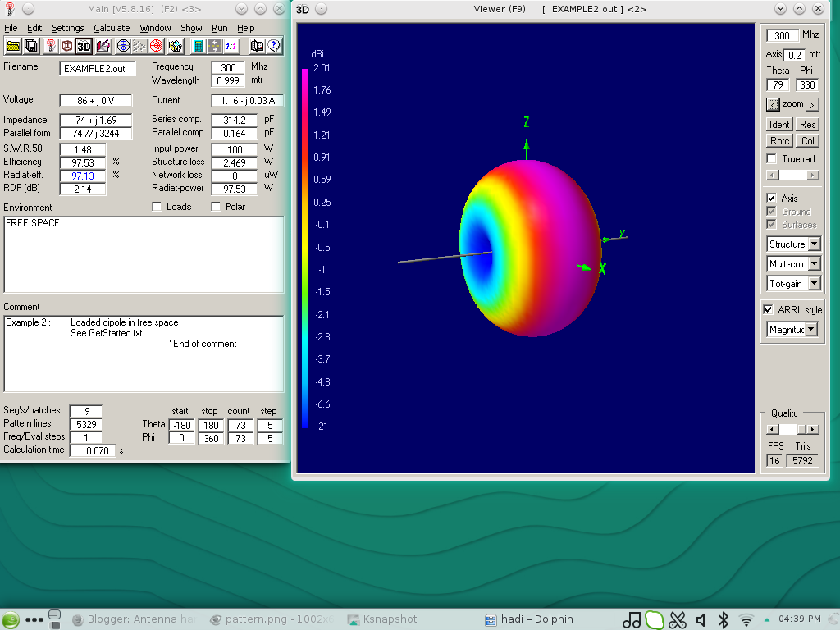840x630 pixels.
Task: Expand the Structure dropdown
Action: (x=814, y=244)
